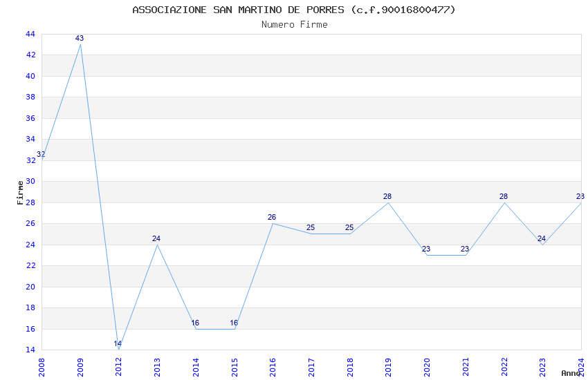Click the 2013 data point labeled 24
The height and width of the screenshot is (380, 588).
(x=156, y=238)
